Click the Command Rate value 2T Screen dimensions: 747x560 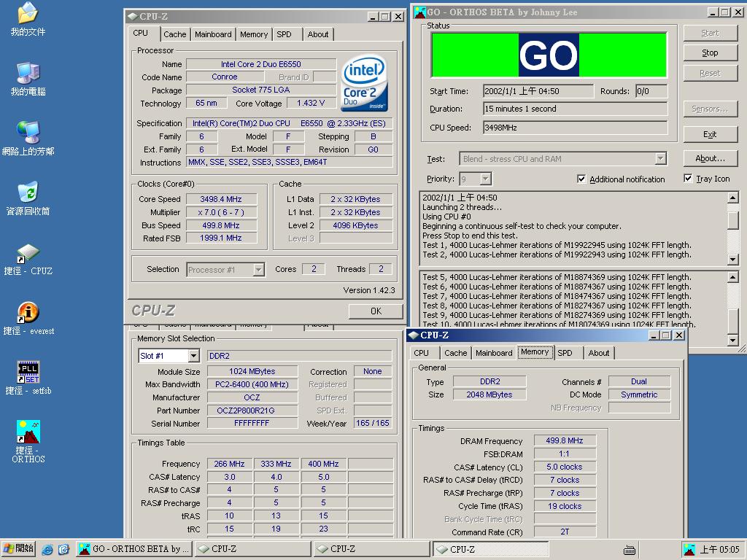565,532
